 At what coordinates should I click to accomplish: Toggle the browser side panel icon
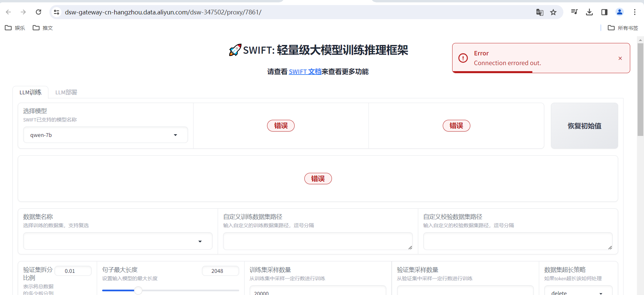tap(604, 12)
